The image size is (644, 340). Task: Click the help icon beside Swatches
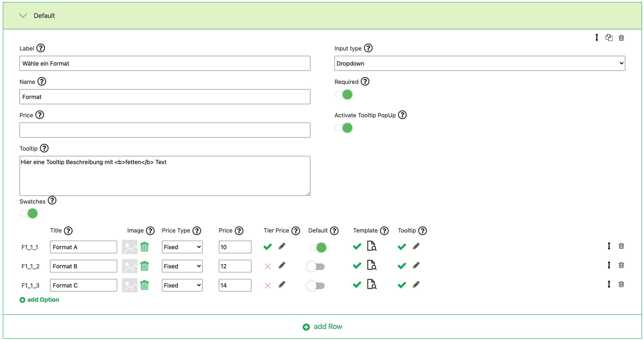[x=52, y=201]
